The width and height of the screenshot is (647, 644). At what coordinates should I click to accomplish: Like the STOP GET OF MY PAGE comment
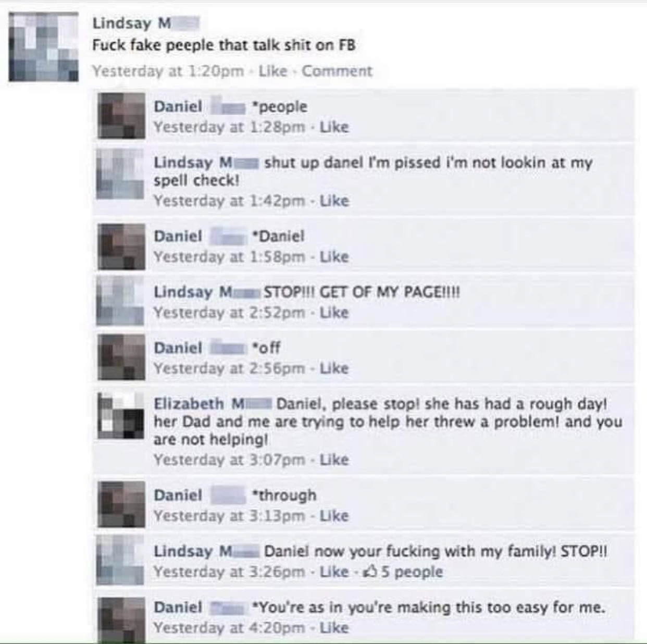coord(334,313)
